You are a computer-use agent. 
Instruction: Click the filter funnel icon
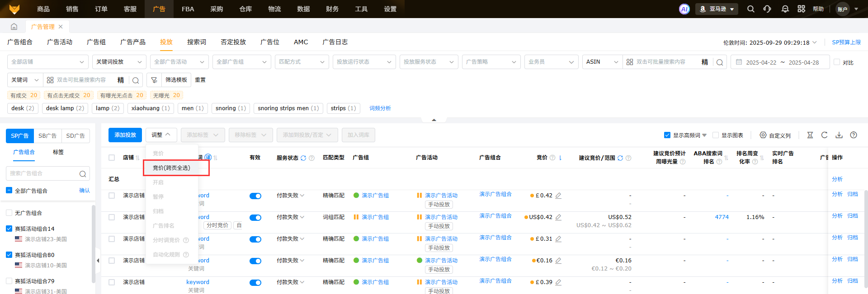[154, 80]
